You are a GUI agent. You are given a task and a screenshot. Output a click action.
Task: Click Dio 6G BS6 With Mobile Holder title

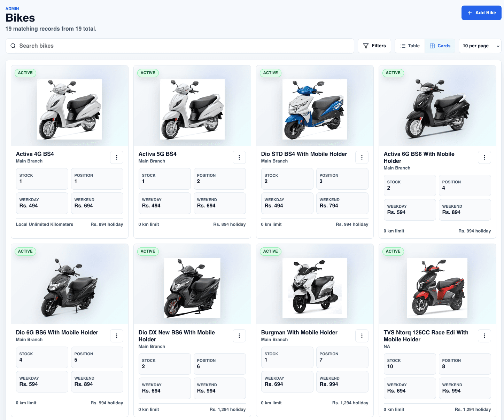57,333
